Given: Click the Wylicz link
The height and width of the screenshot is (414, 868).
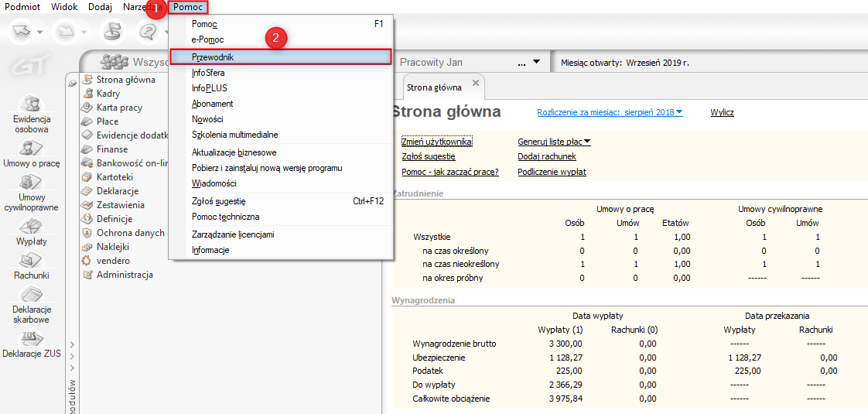Looking at the screenshot, I should (x=722, y=112).
